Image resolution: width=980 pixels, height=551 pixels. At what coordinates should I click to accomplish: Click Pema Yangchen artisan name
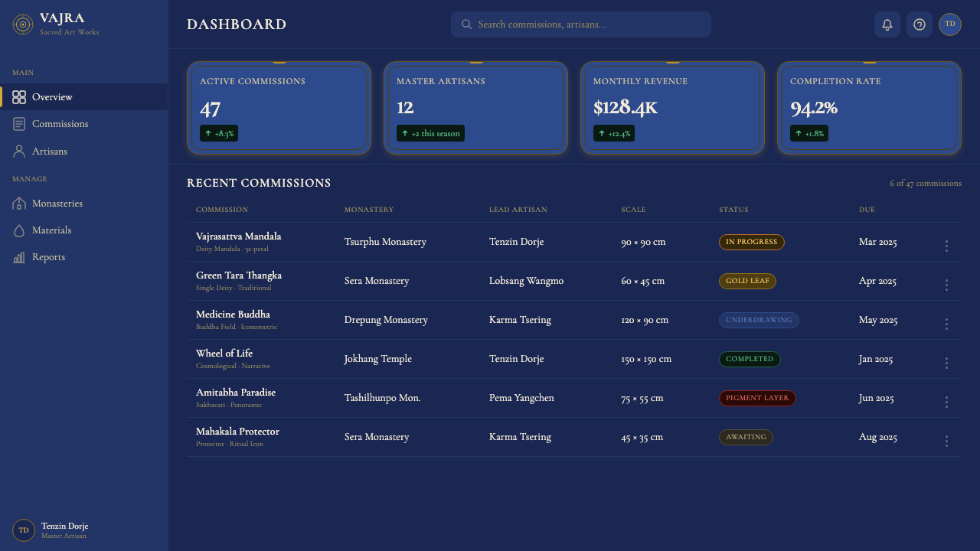click(521, 398)
